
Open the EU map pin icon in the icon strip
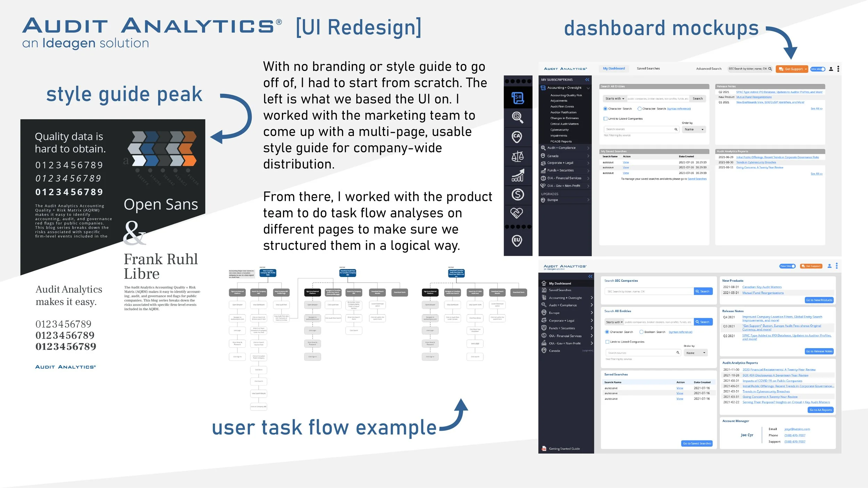(517, 241)
